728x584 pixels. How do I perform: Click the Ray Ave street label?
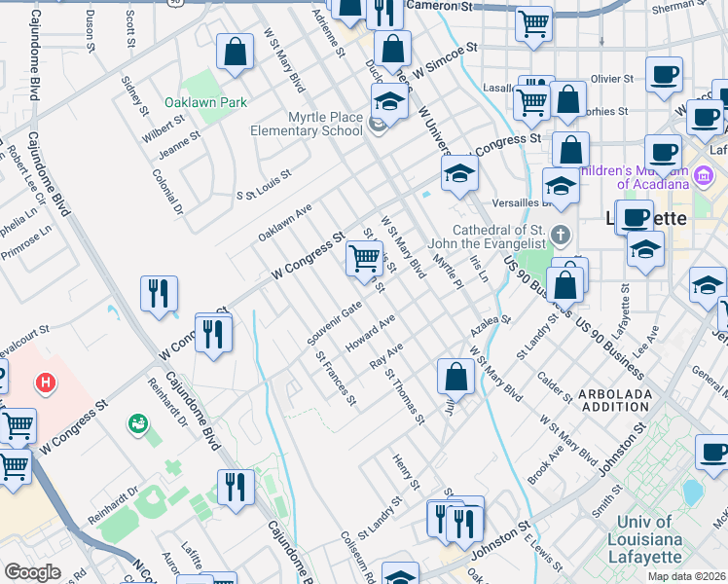click(x=386, y=356)
